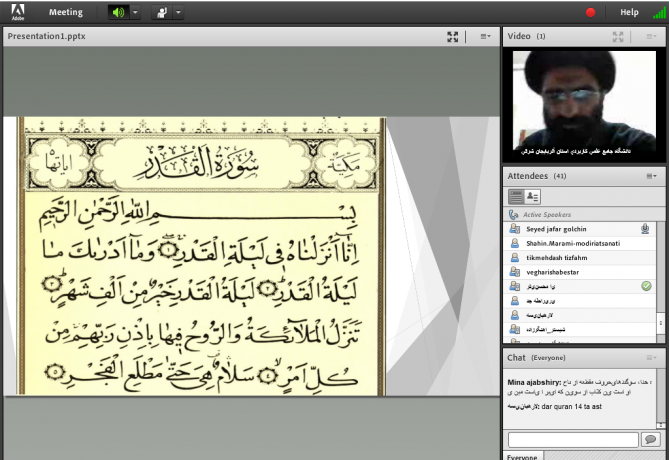
Task: Send the chat message with speech bubble button
Action: click(x=651, y=439)
